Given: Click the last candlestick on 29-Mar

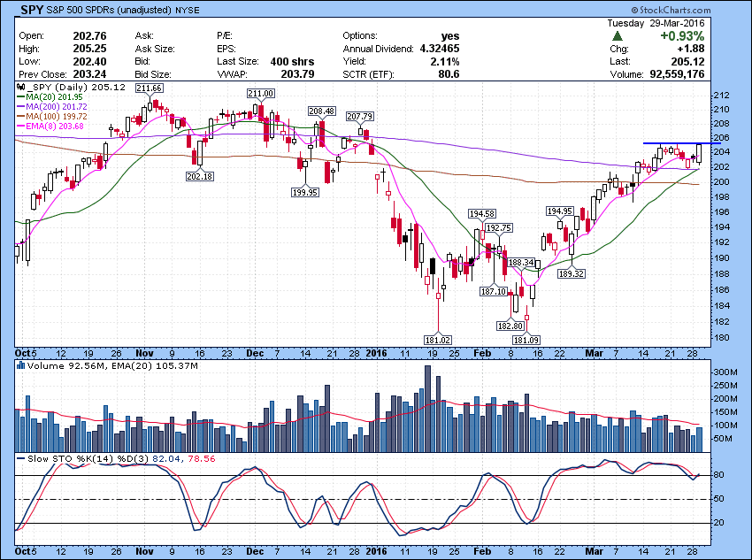Looking at the screenshot, I should point(699,153).
